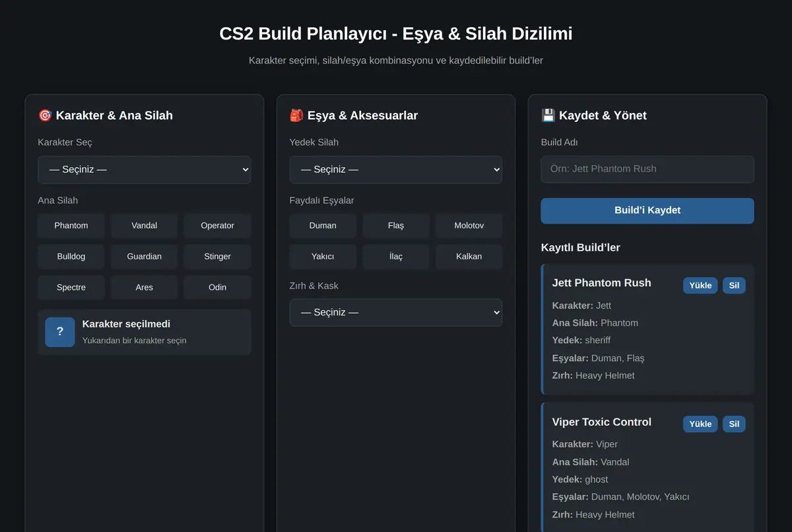Image resolution: width=792 pixels, height=532 pixels.
Task: Click the Jett Phantom Rush build title
Action: coord(601,283)
